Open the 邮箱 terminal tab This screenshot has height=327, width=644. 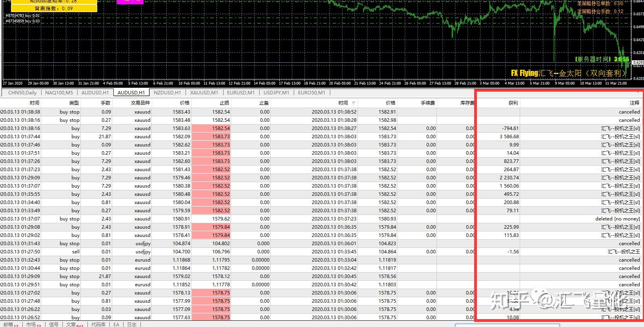click(11, 324)
